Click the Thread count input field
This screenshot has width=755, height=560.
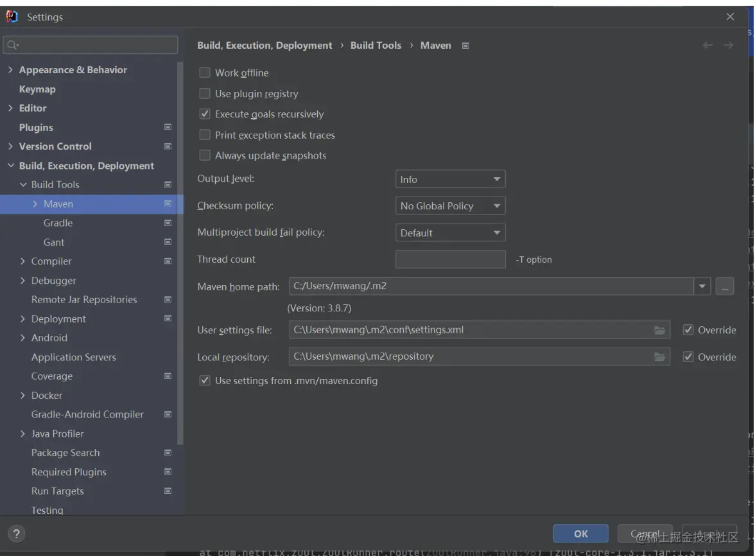click(x=450, y=259)
